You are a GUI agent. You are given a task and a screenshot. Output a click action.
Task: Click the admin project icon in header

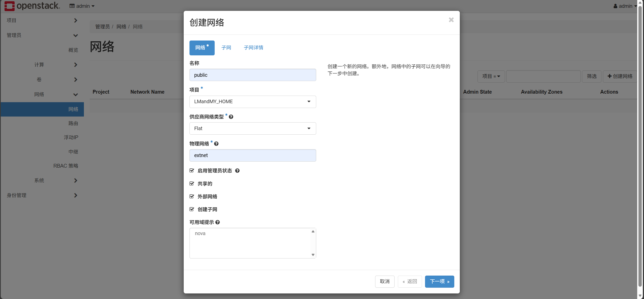pyautogui.click(x=72, y=6)
